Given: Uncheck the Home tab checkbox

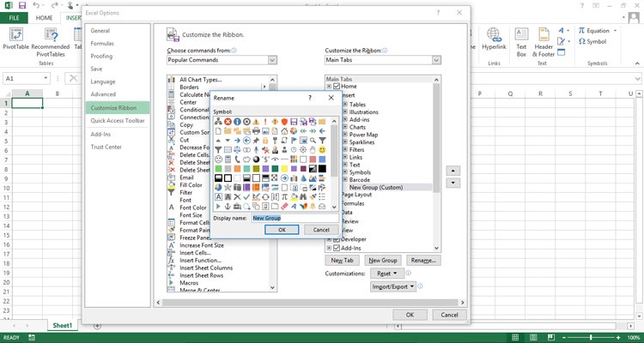Looking at the screenshot, I should point(337,86).
